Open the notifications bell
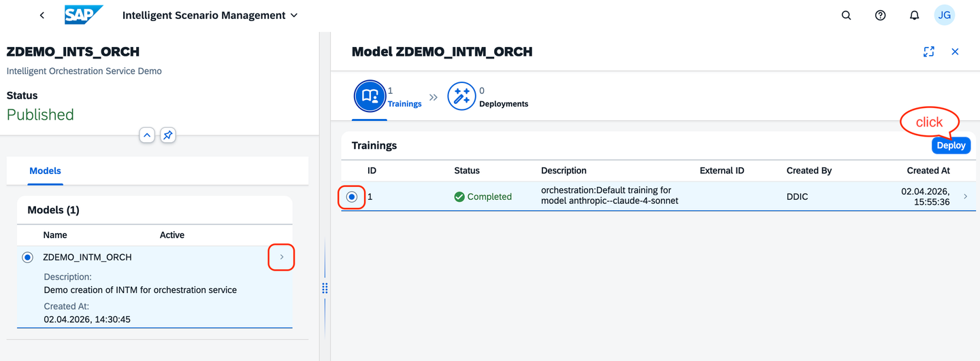 (914, 15)
